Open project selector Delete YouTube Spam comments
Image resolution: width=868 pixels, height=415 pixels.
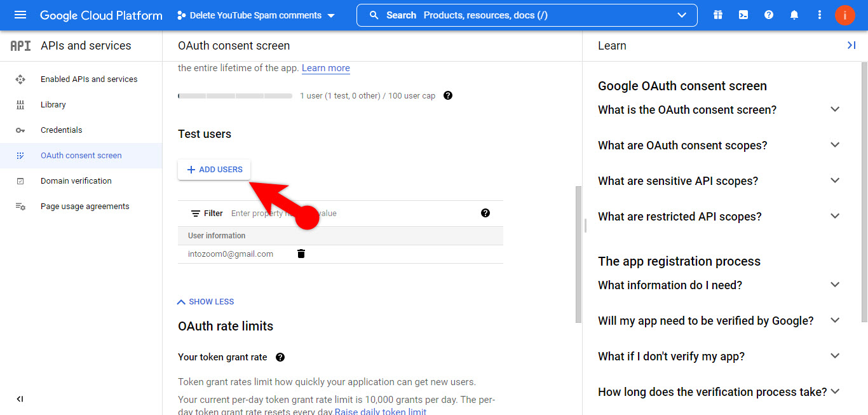(x=255, y=15)
